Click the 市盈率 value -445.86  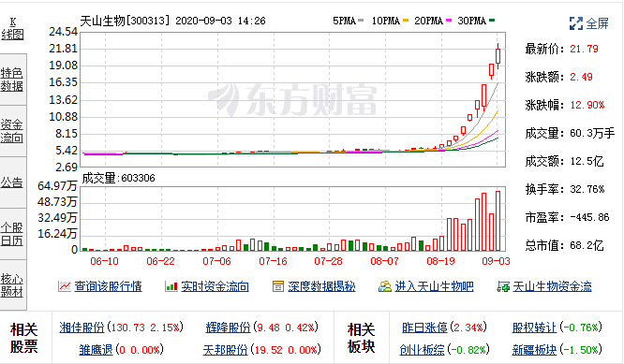pos(589,217)
